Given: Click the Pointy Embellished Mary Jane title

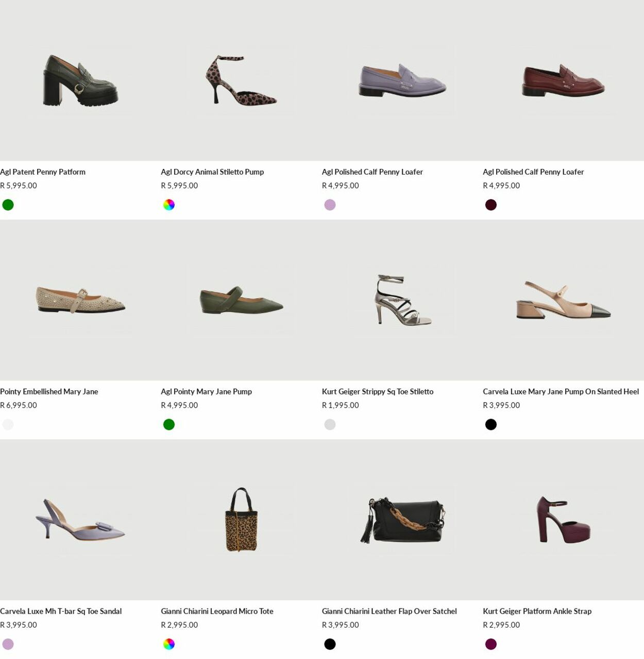Looking at the screenshot, I should click(49, 392).
